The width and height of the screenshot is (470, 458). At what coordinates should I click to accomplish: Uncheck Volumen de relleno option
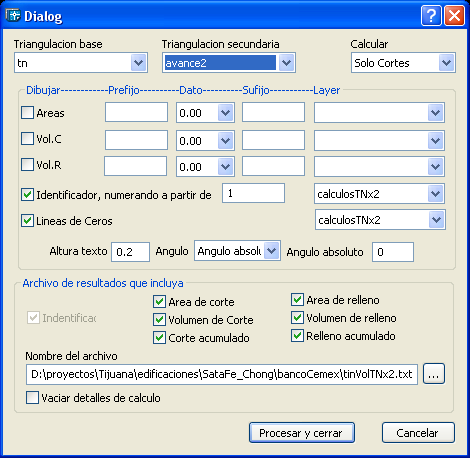tap(297, 318)
